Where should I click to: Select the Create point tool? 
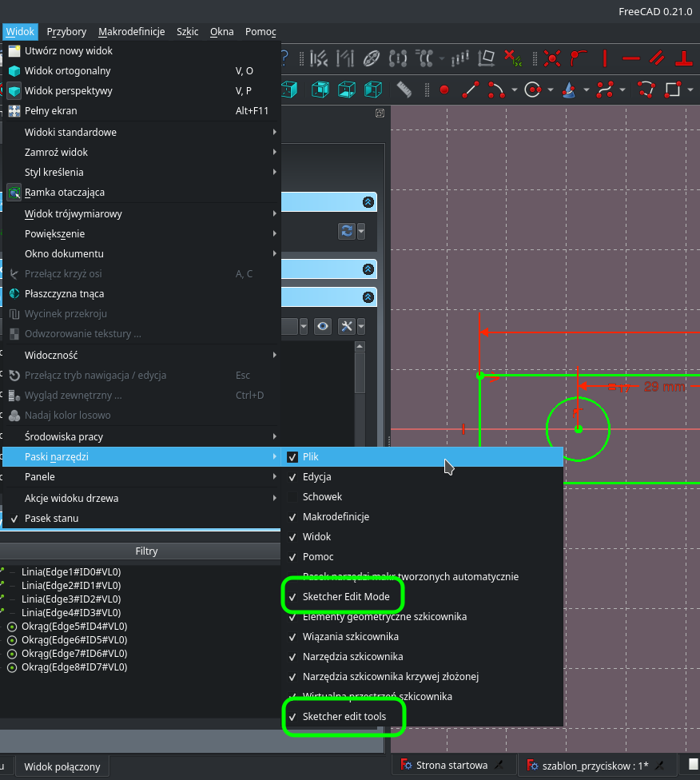point(444,90)
